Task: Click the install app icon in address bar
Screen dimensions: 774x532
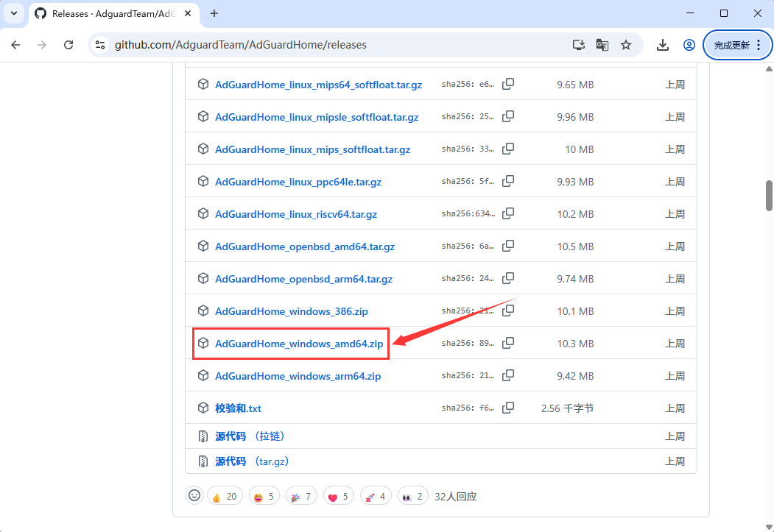Action: 579,45
